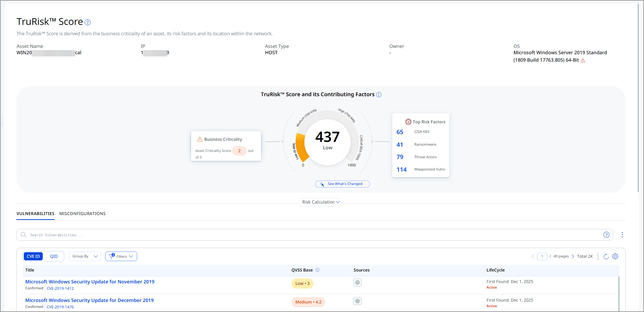Go to previous page arrow
The height and width of the screenshot is (312, 644).
533,256
